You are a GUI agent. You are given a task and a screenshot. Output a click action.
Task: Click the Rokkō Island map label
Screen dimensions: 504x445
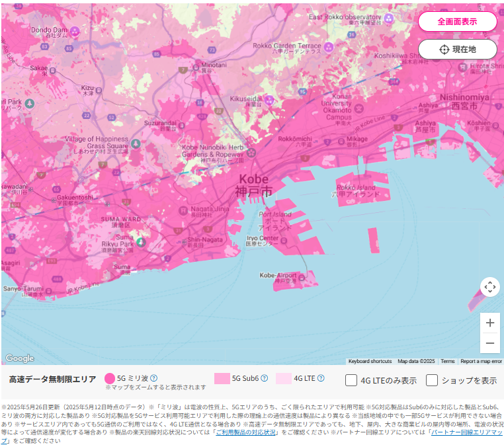[x=356, y=190]
